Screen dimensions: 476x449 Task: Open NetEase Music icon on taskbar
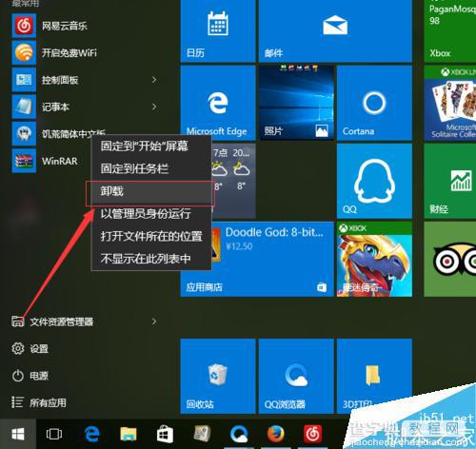pos(312,434)
